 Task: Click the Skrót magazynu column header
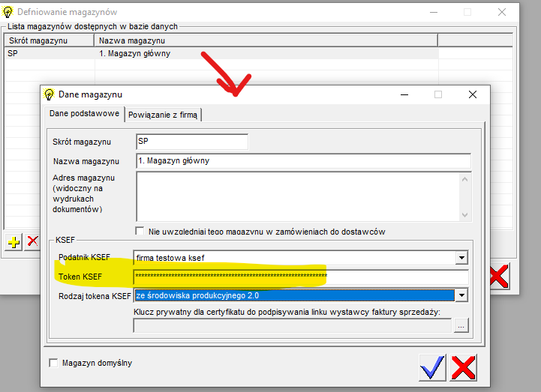pyautogui.click(x=50, y=40)
